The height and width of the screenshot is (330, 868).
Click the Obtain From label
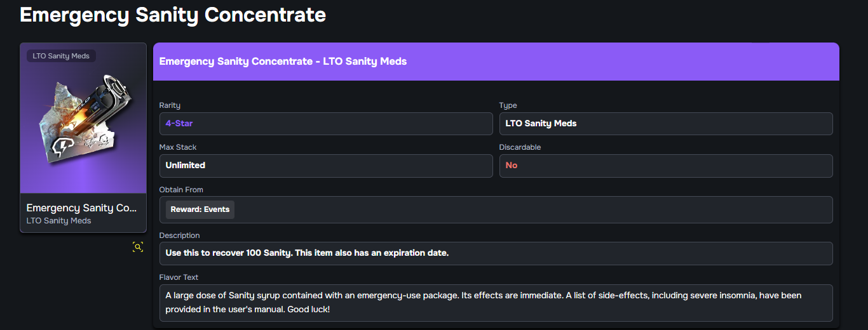pos(181,190)
